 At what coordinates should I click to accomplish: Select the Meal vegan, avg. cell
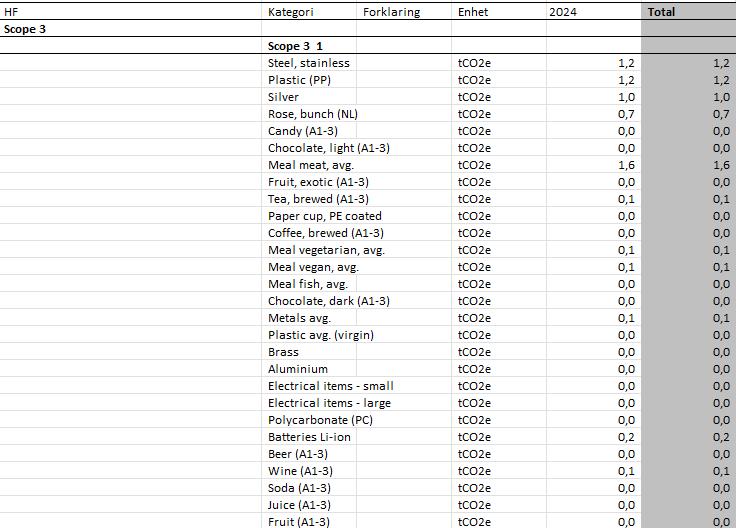[x=313, y=267]
